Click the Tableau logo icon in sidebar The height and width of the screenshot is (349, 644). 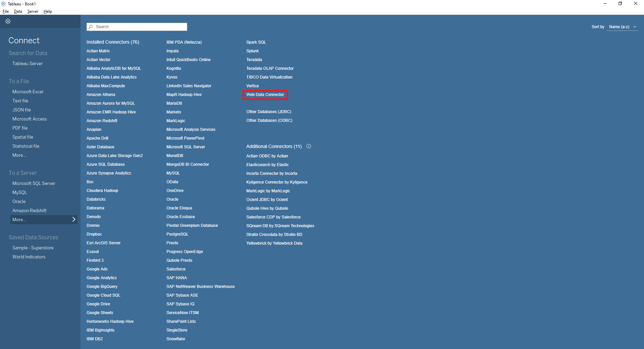tap(8, 21)
